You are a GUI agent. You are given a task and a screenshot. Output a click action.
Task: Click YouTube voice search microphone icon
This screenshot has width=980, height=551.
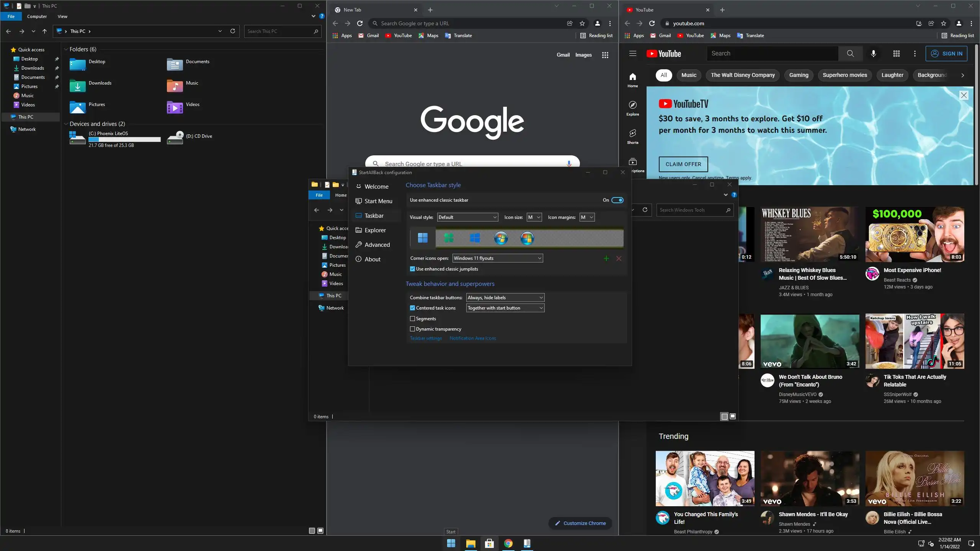coord(873,54)
